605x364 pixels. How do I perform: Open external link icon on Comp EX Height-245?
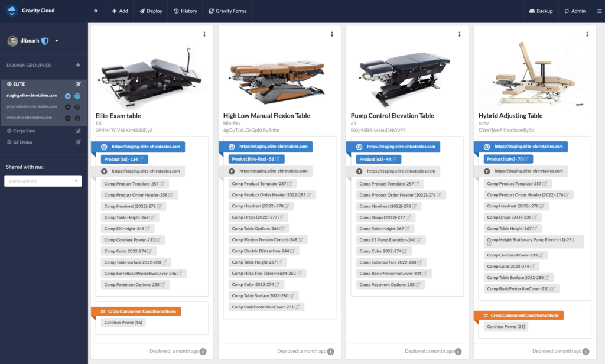tap(147, 229)
